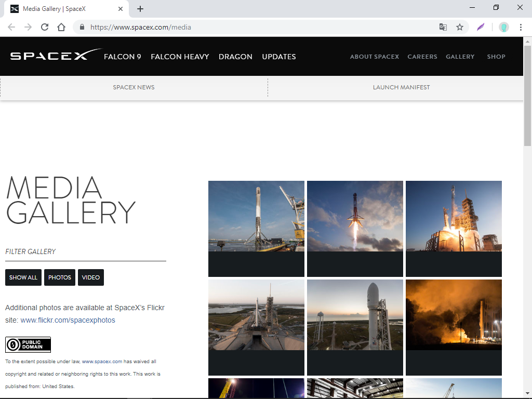
Task: Open rocket fairing at dusk thumbnail
Action: (x=355, y=327)
